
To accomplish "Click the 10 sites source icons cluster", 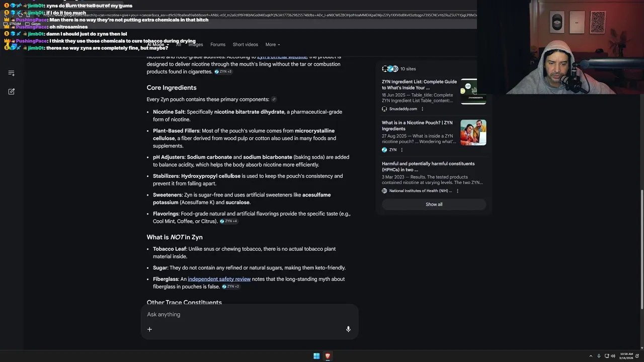I will pos(390,69).
